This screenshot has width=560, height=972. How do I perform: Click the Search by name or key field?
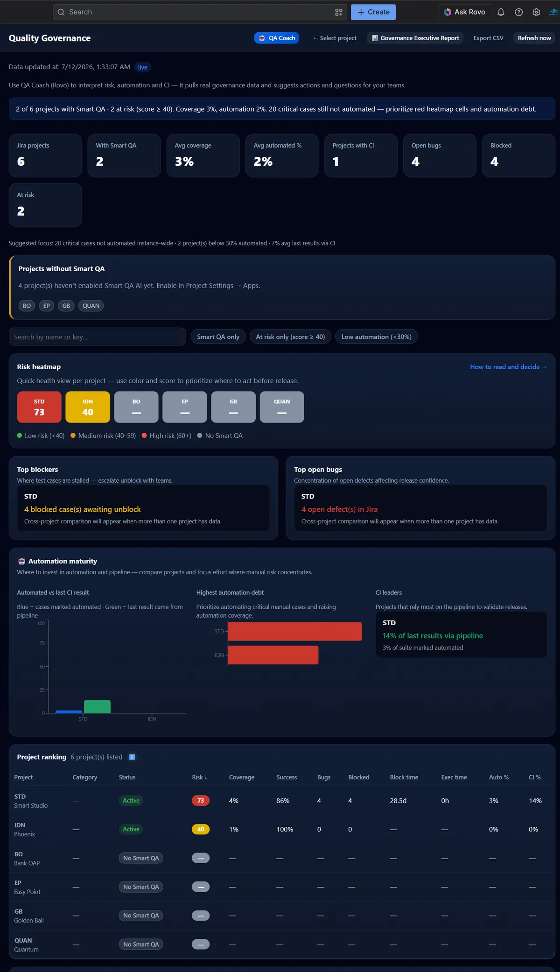97,337
